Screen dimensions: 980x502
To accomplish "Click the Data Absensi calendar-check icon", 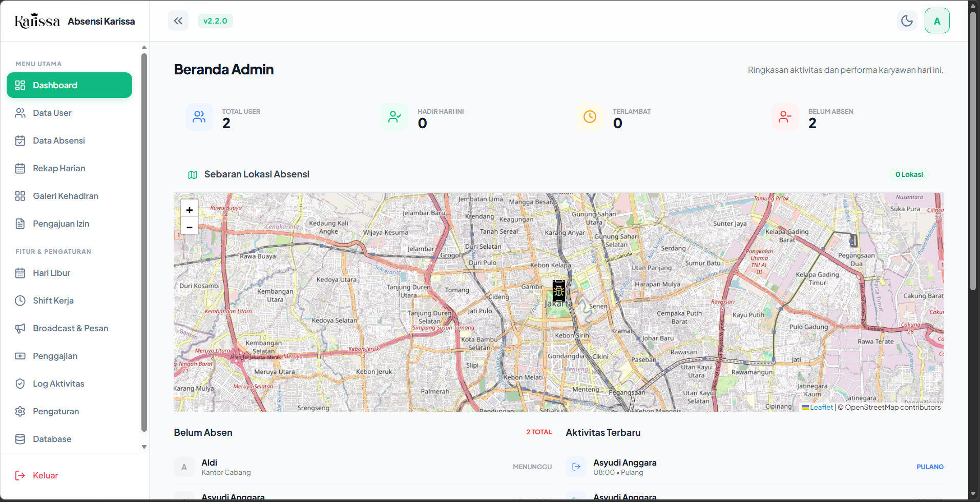I will click(x=20, y=140).
